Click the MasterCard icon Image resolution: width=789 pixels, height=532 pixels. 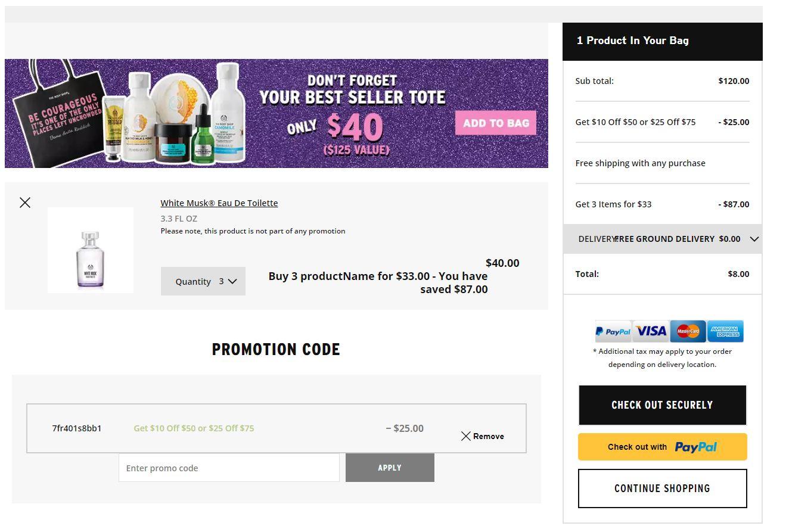click(x=688, y=331)
